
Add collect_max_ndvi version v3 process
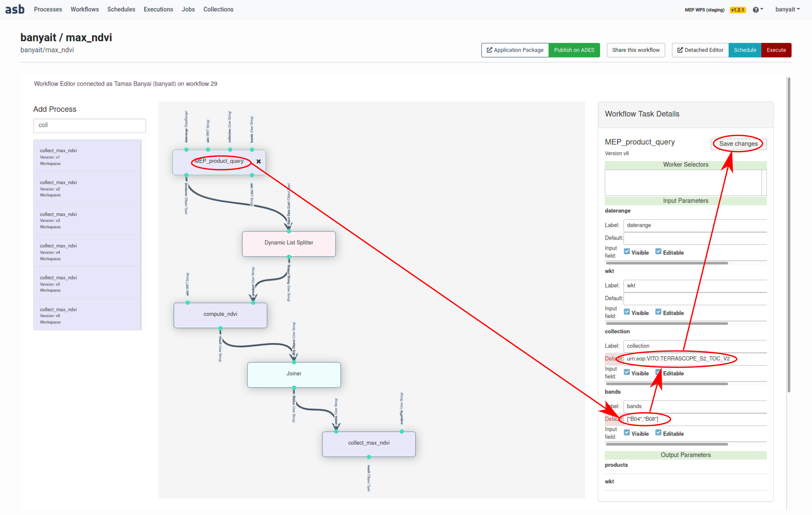(x=87, y=220)
